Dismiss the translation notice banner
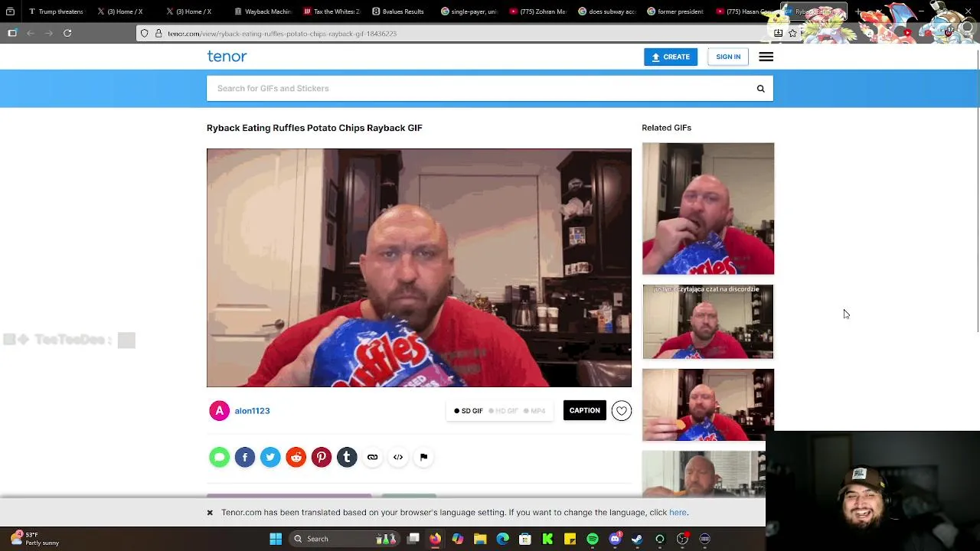Viewport: 980px width, 551px height. point(210,513)
